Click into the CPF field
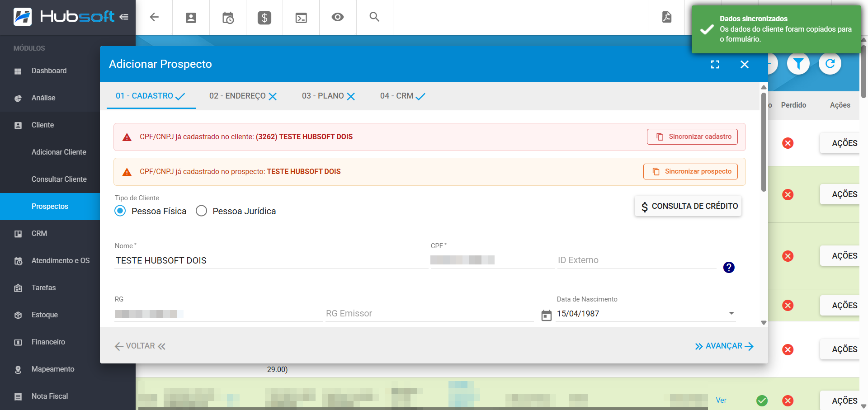The height and width of the screenshot is (410, 868). tap(492, 260)
